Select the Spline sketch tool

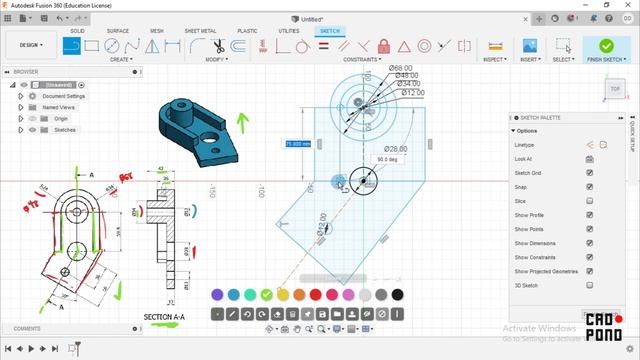[x=132, y=46]
